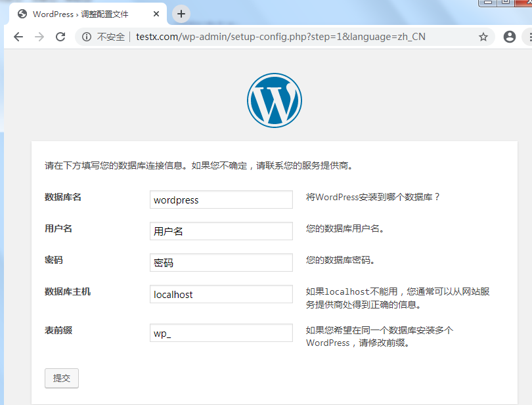Click the 表前缀 label
This screenshot has height=405, width=532.
(58, 330)
